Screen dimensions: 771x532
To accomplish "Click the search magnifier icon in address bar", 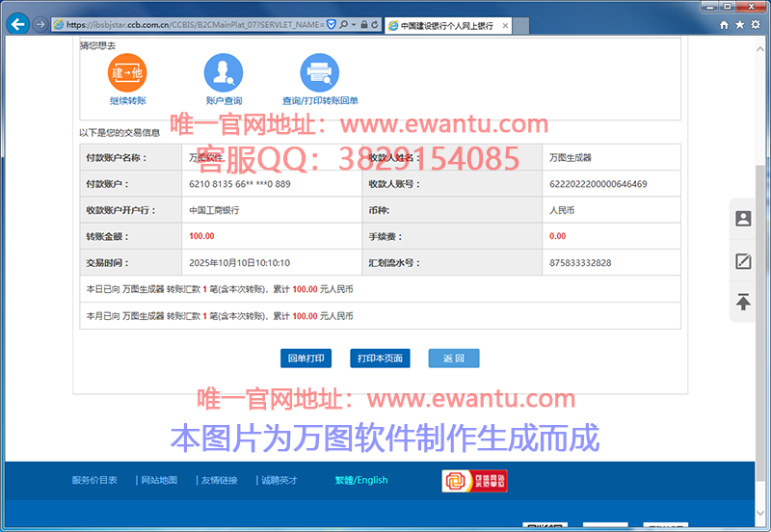I will 343,25.
